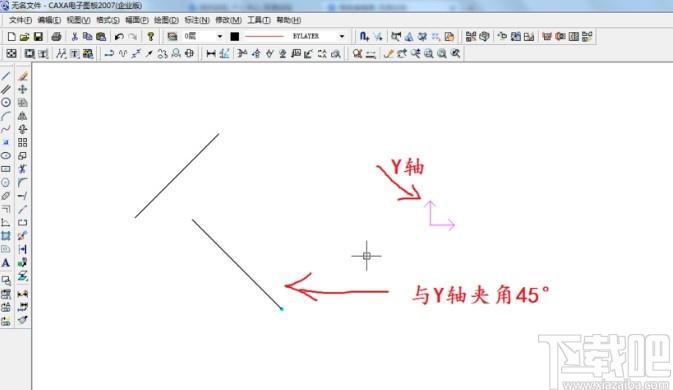Click the 3D box view icon
Viewport: 673px width, 390px height.
[x=485, y=36]
